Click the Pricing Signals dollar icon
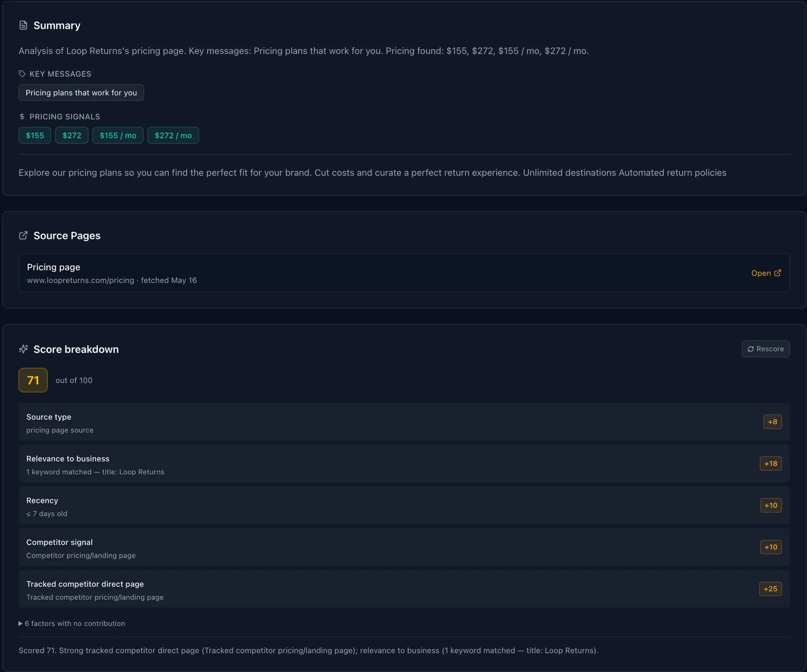The width and height of the screenshot is (807, 672). [22, 117]
